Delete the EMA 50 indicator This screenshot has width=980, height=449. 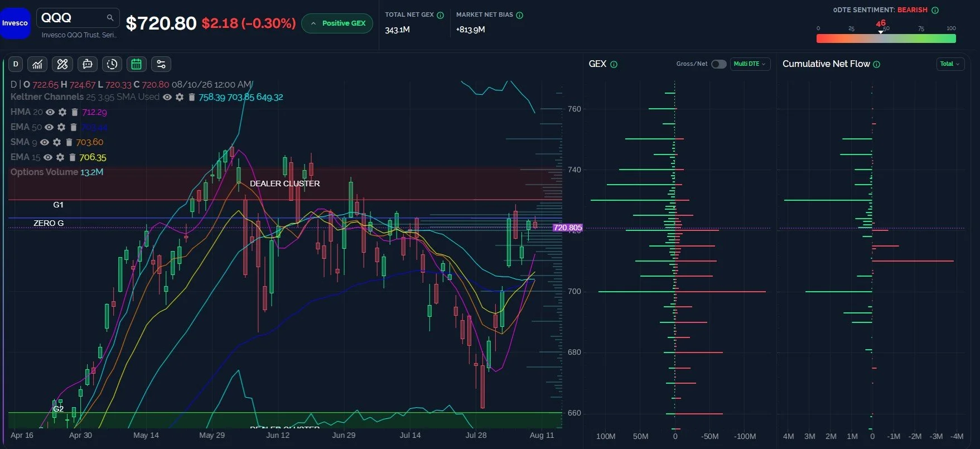[73, 127]
